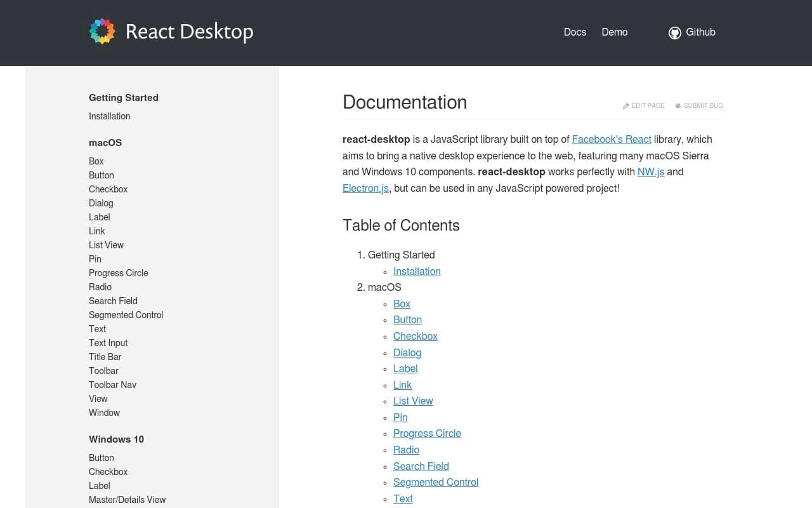The width and height of the screenshot is (812, 508).
Task: Click the EDIT PAGE link
Action: [x=648, y=105]
